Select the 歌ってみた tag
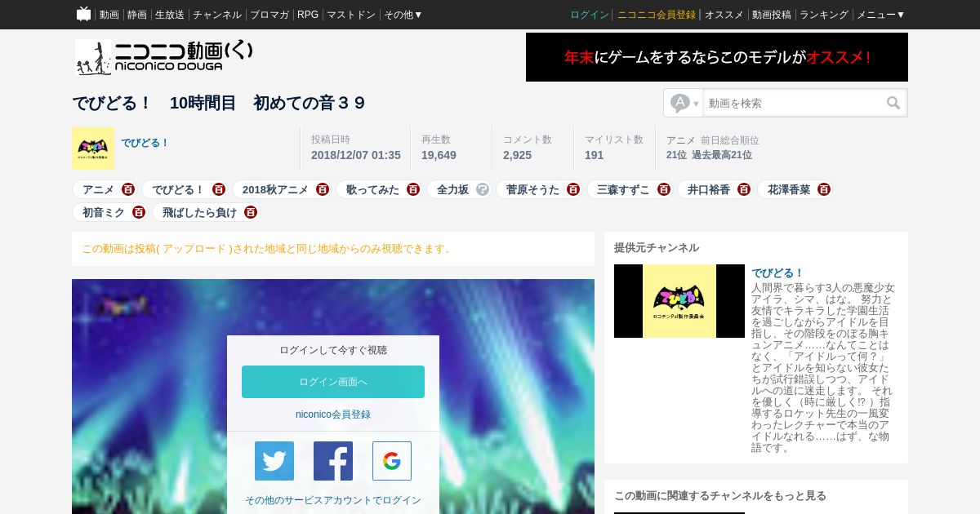980x514 pixels. [x=372, y=189]
